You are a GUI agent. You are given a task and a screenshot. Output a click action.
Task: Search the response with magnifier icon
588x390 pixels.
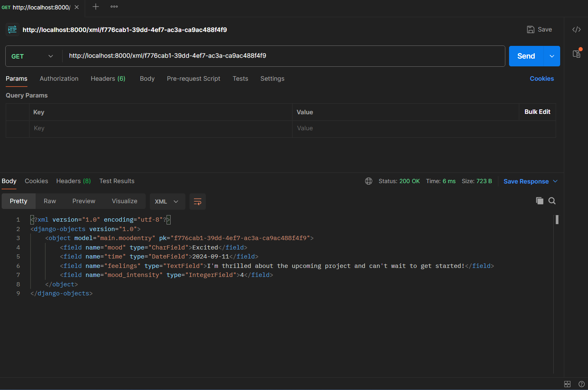pos(552,201)
